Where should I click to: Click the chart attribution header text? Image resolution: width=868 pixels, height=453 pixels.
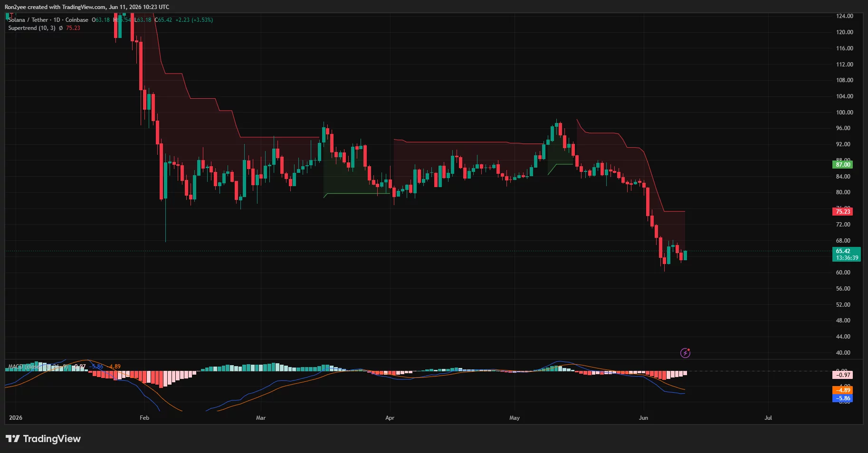[87, 7]
